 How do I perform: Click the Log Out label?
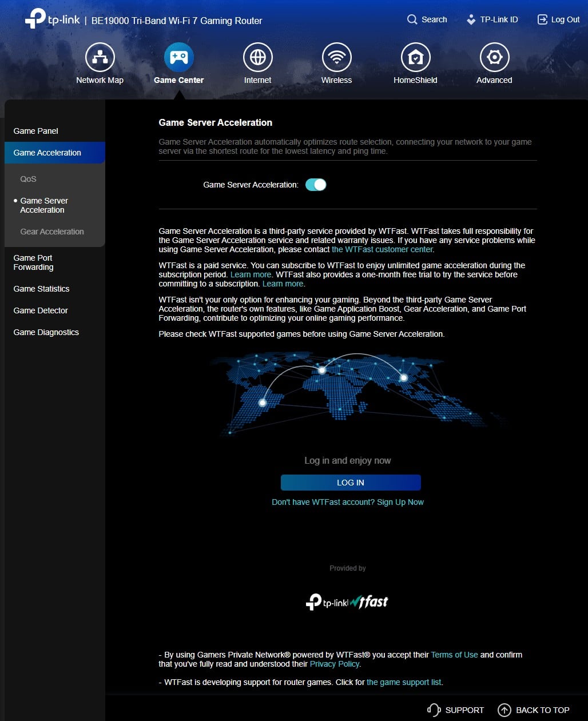click(x=566, y=19)
